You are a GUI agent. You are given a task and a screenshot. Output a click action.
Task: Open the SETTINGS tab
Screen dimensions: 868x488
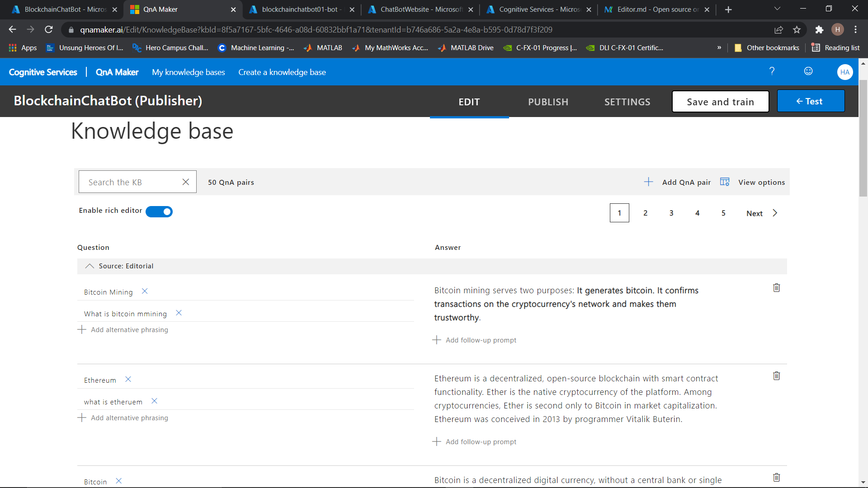pyautogui.click(x=627, y=102)
